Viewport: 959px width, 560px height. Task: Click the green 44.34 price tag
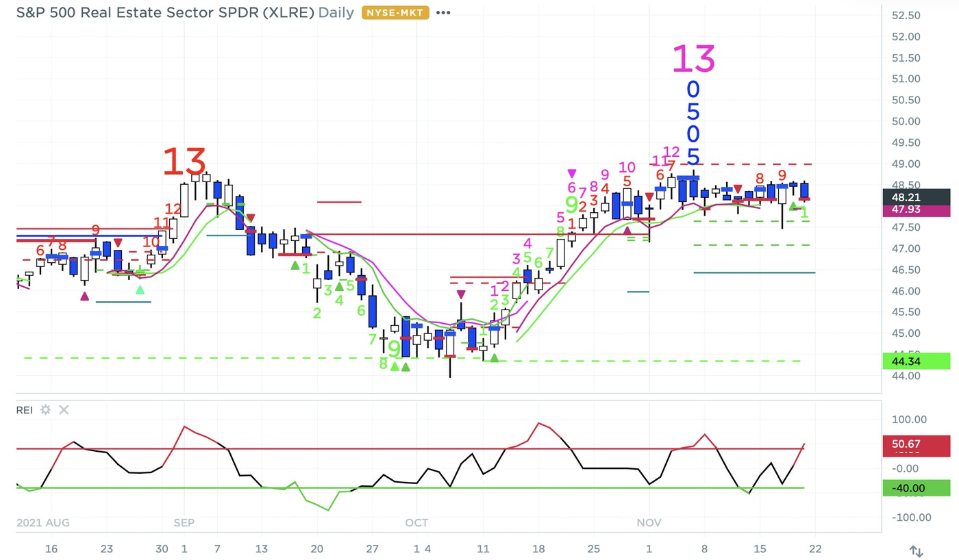916,361
